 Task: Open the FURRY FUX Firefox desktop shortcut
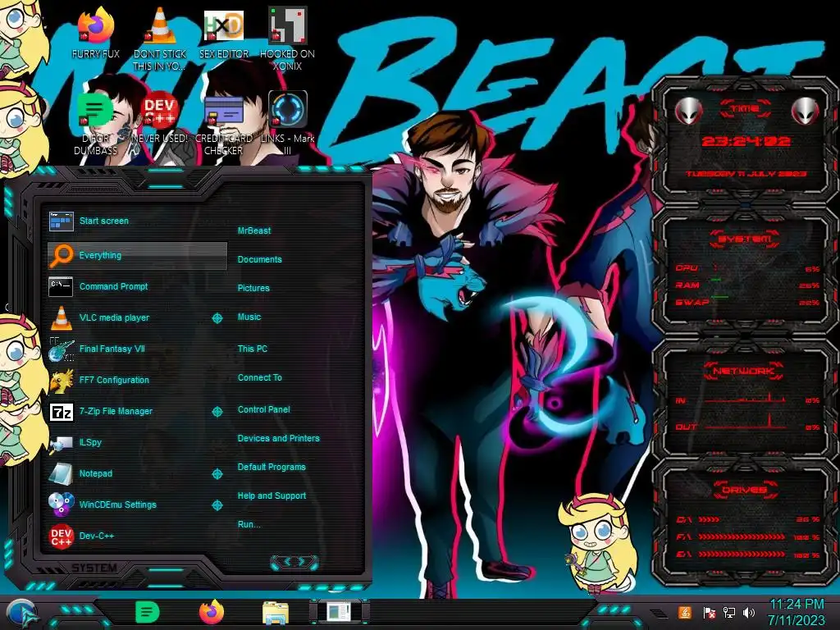pos(95,32)
